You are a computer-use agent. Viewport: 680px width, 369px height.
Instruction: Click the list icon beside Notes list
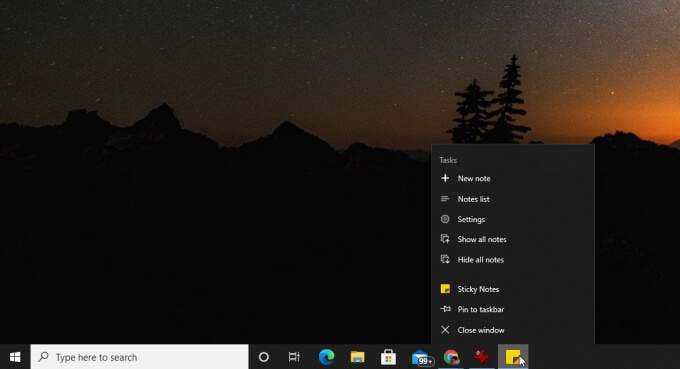(445, 199)
